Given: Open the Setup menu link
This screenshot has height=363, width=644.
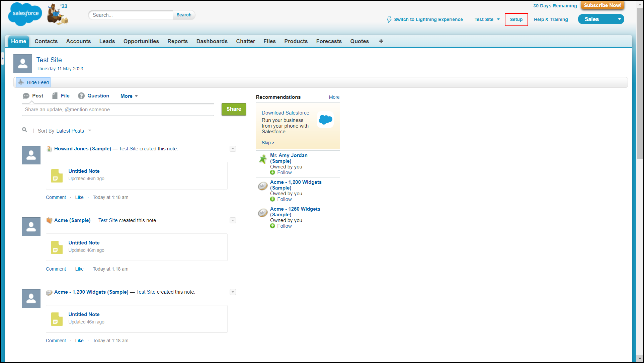Looking at the screenshot, I should tap(516, 19).
